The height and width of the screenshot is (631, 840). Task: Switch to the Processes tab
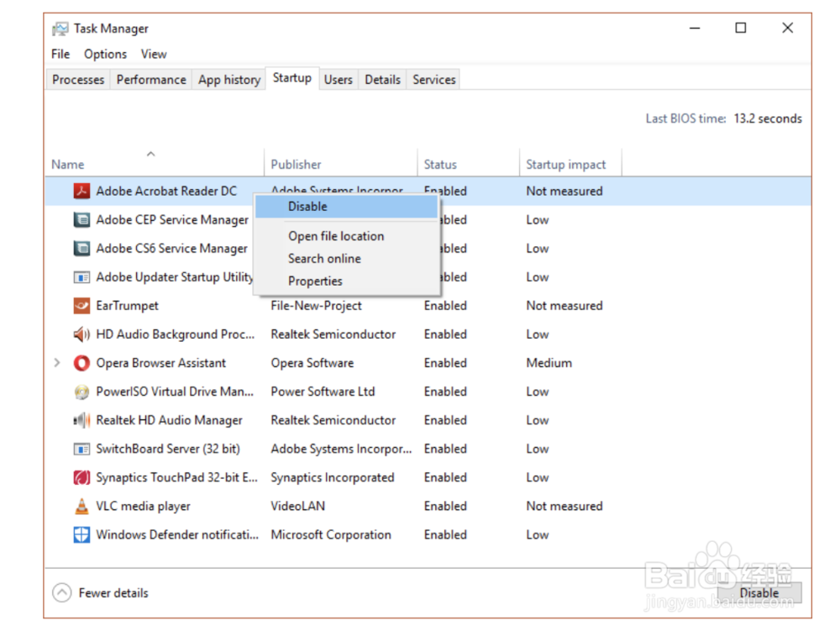tap(78, 80)
